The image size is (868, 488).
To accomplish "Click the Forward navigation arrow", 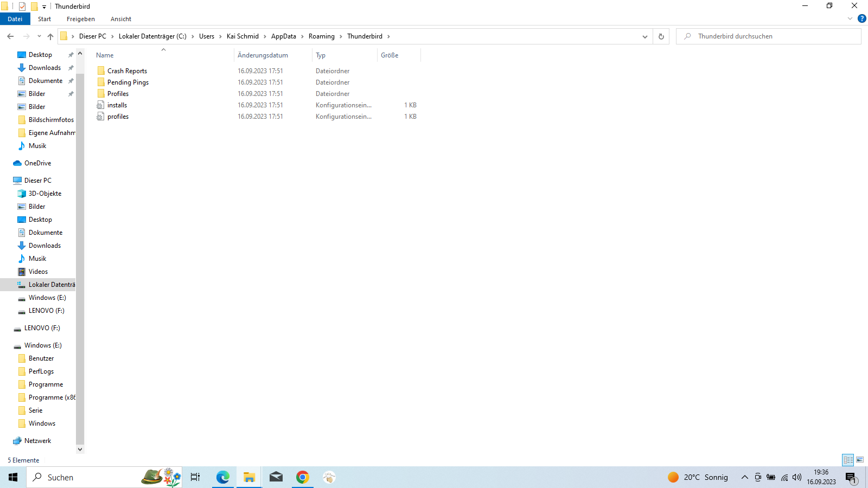I will [x=26, y=36].
